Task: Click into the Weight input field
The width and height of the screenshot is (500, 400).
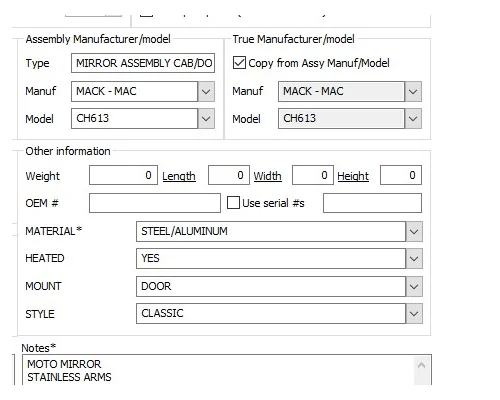Action: point(123,175)
